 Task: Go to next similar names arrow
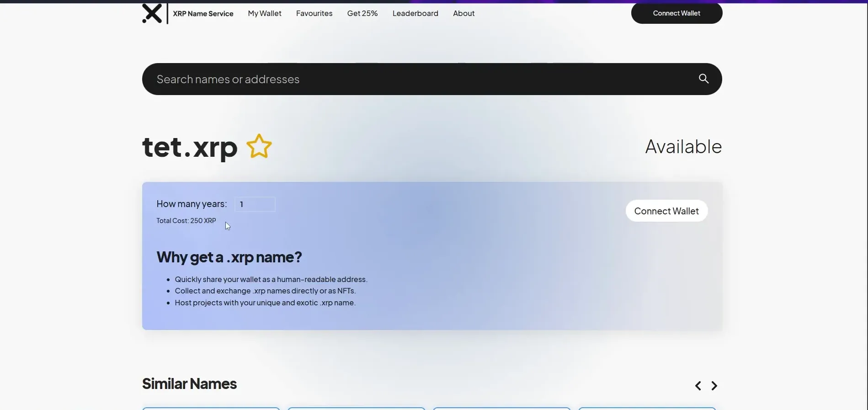pyautogui.click(x=714, y=386)
